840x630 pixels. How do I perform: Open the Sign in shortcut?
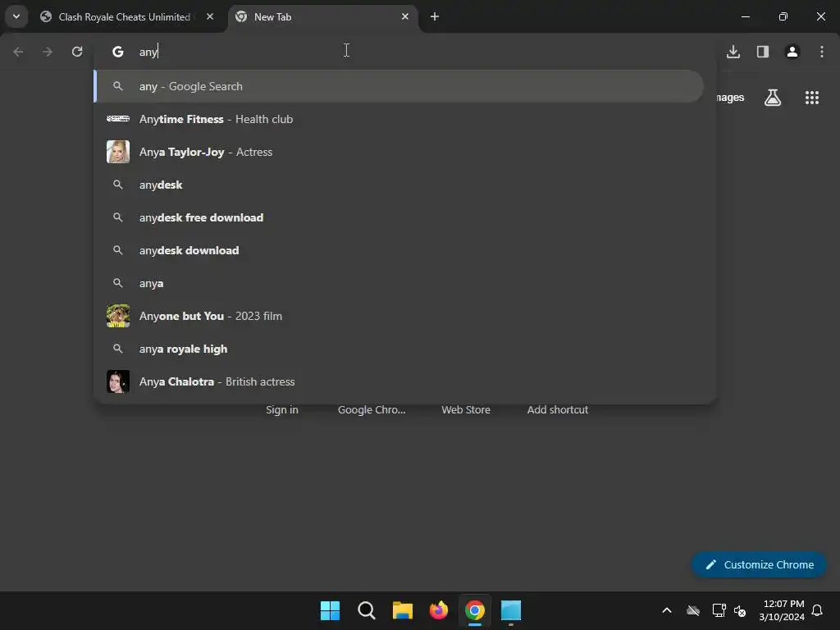point(282,409)
